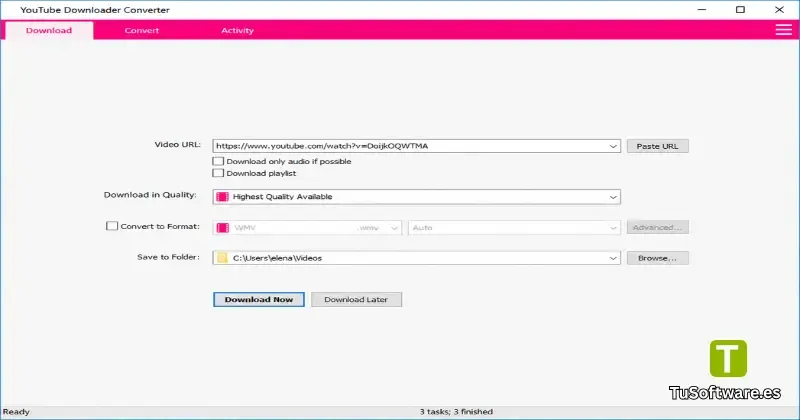Open the Highest Quality Available dropdown
Viewport: 800px width, 420px height.
coord(416,197)
